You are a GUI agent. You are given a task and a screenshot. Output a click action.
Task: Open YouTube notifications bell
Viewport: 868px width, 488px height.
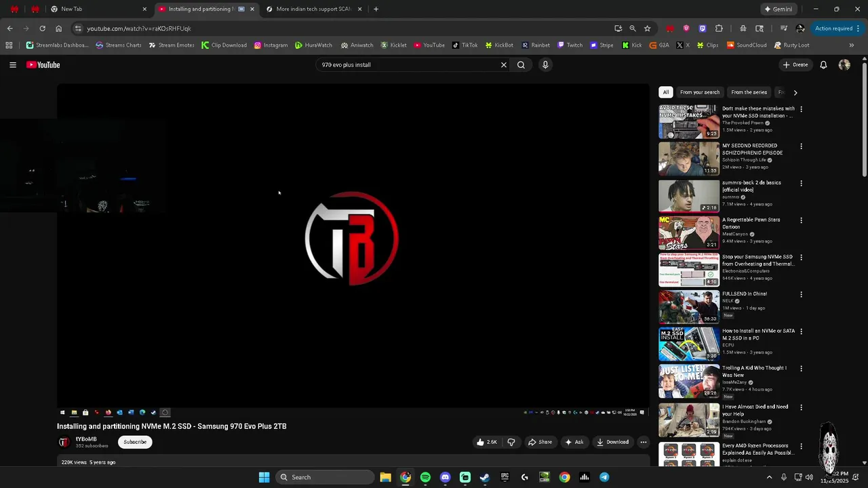pos(823,65)
